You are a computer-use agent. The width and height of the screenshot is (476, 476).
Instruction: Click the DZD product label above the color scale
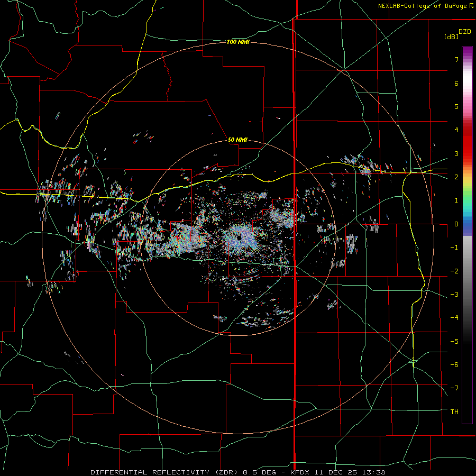click(x=465, y=32)
